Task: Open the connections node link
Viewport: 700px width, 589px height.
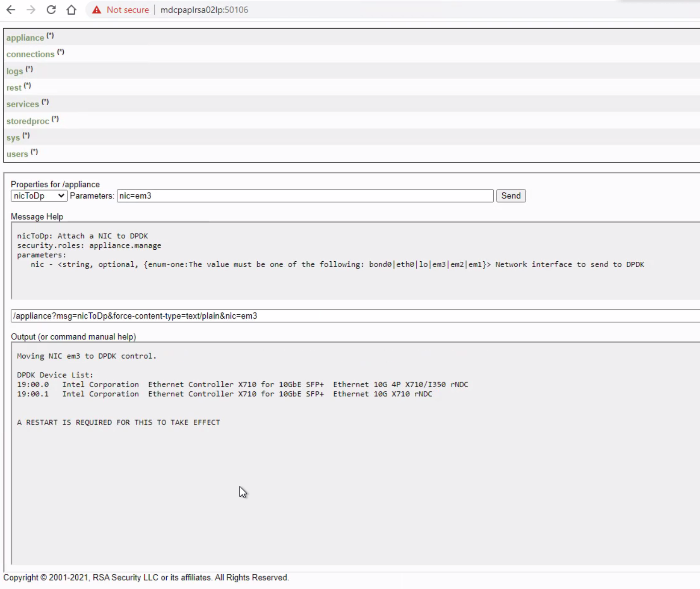Action: click(30, 54)
